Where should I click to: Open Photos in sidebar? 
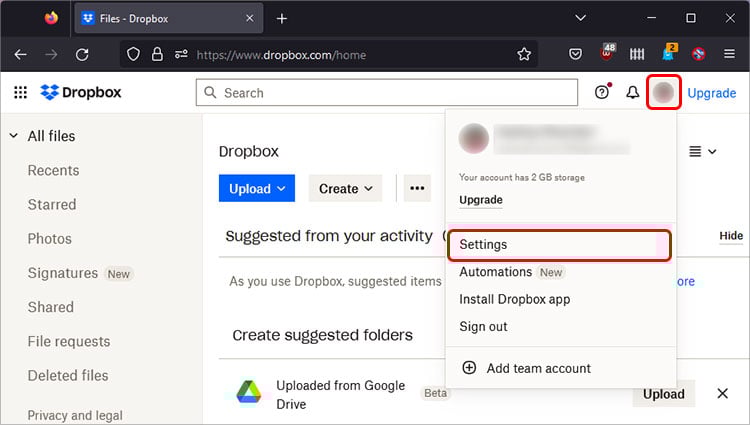coord(49,239)
